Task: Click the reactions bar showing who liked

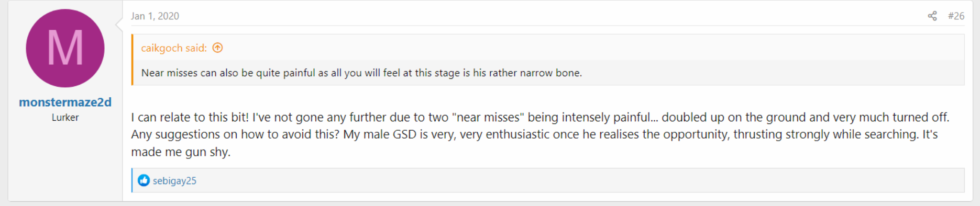Action: point(548,180)
